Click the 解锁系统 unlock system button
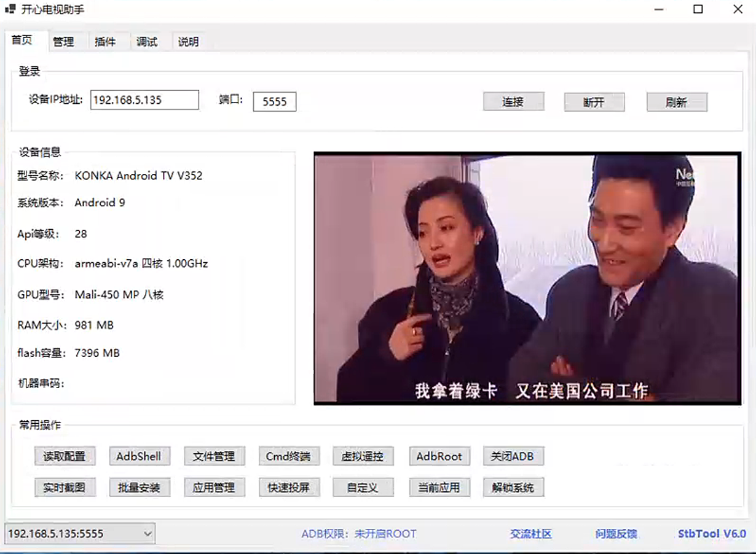This screenshot has width=756, height=554. point(513,488)
